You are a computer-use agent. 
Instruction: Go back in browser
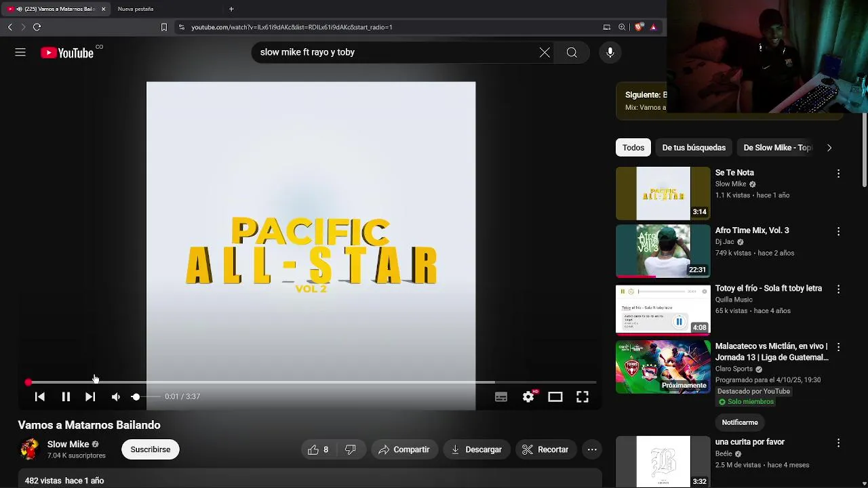click(9, 27)
